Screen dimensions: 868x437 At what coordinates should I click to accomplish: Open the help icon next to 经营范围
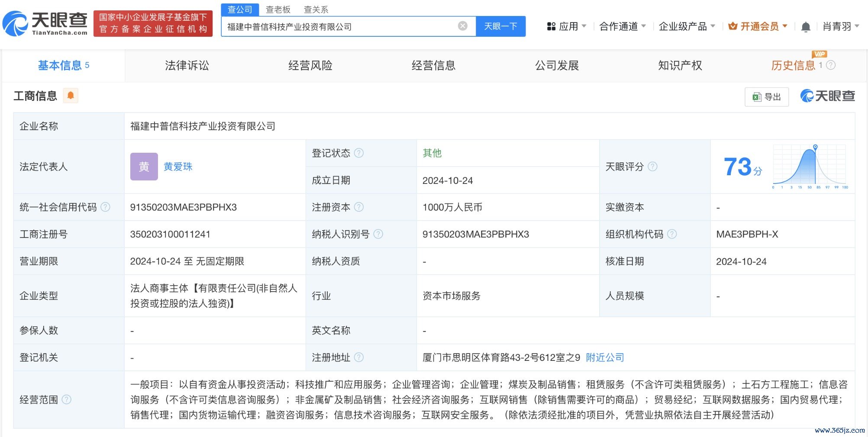(67, 399)
